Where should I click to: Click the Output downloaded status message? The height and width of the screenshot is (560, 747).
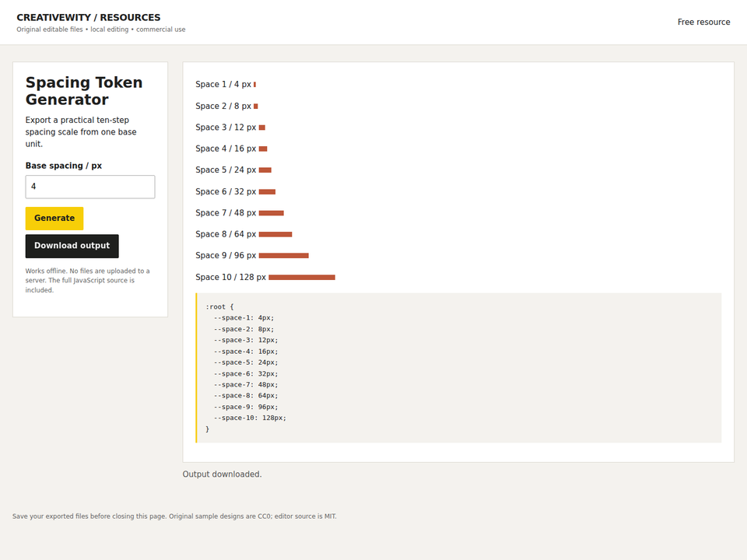point(222,474)
